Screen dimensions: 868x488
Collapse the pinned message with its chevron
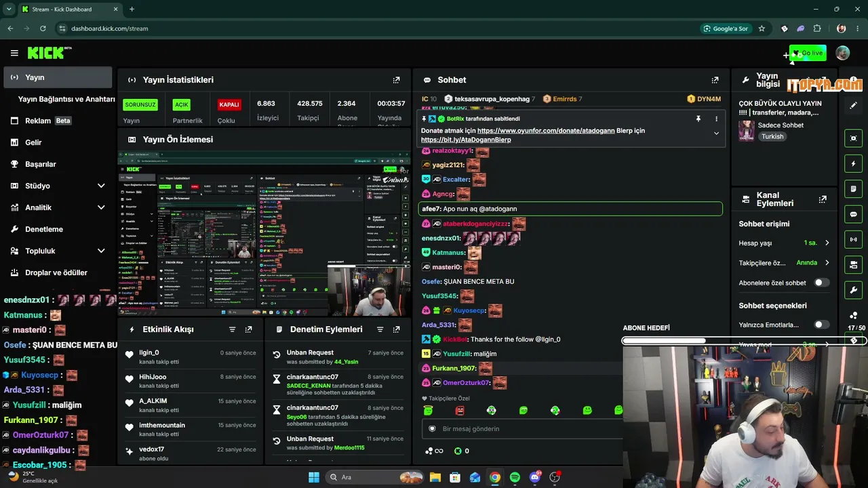tap(716, 134)
